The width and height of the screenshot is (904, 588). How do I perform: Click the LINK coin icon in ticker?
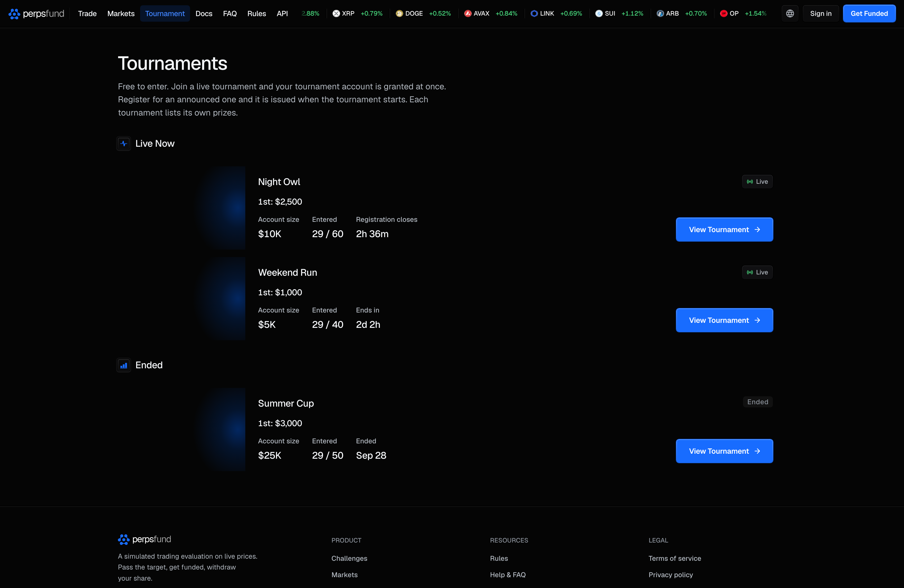tap(534, 14)
